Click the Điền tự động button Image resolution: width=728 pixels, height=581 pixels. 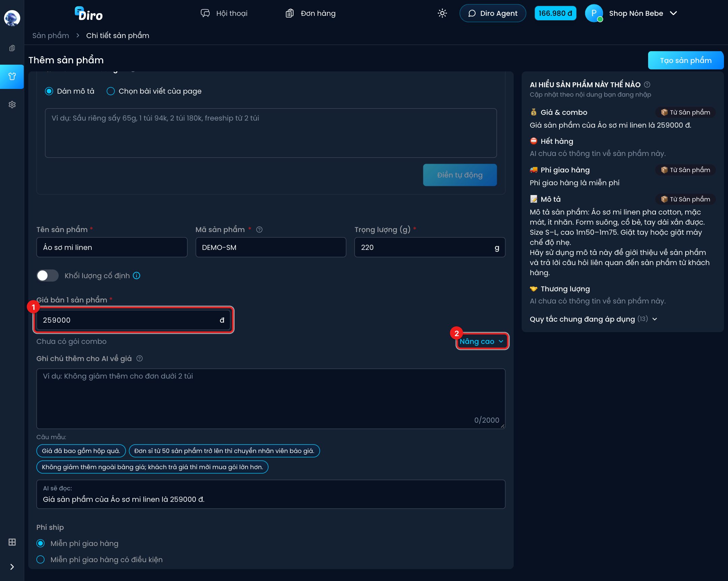coord(460,175)
